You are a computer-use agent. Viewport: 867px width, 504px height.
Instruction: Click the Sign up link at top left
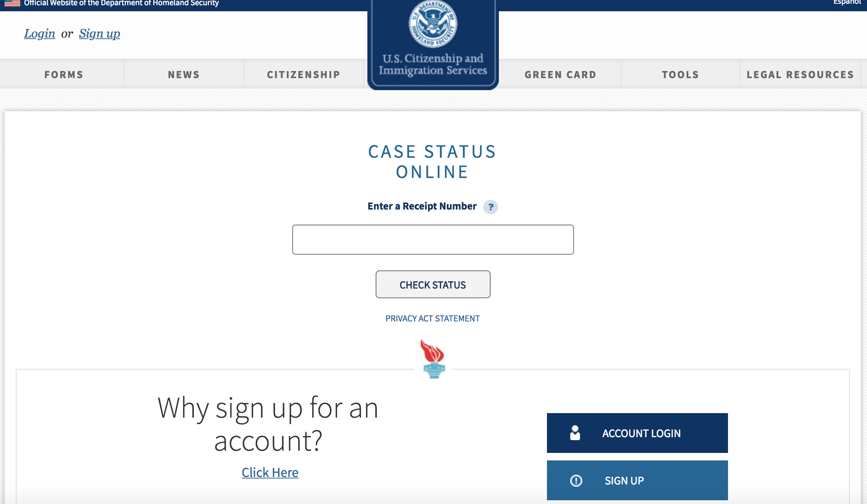99,33
